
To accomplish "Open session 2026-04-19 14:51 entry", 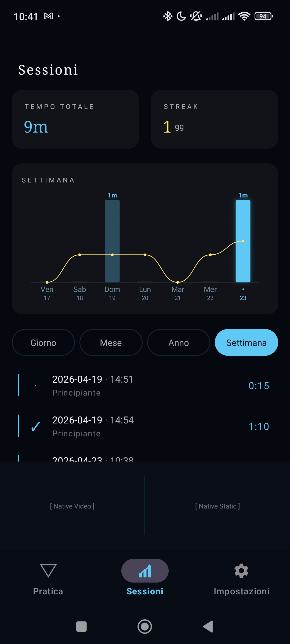I will [145, 386].
